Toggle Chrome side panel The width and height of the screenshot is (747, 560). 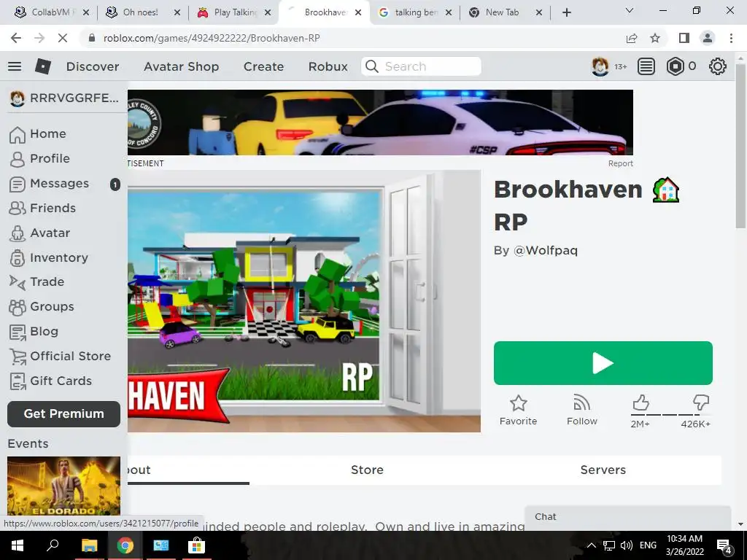(684, 38)
